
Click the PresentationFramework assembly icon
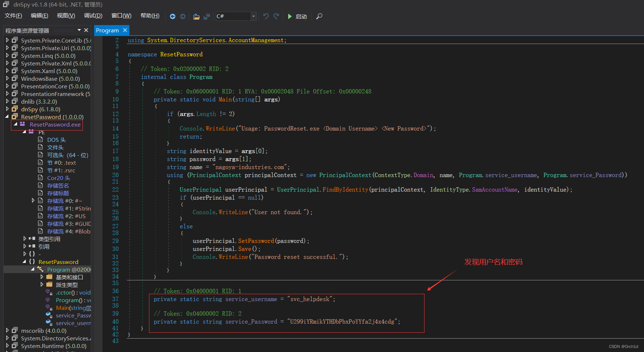click(x=15, y=94)
